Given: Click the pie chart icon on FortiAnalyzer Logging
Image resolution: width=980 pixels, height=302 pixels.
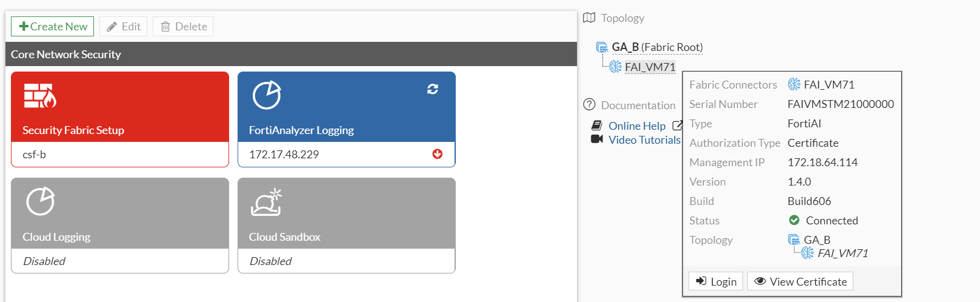Looking at the screenshot, I should pyautogui.click(x=267, y=95).
